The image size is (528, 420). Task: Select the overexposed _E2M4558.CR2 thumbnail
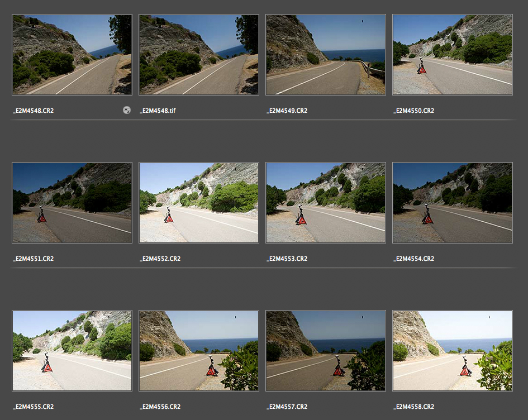pos(452,351)
